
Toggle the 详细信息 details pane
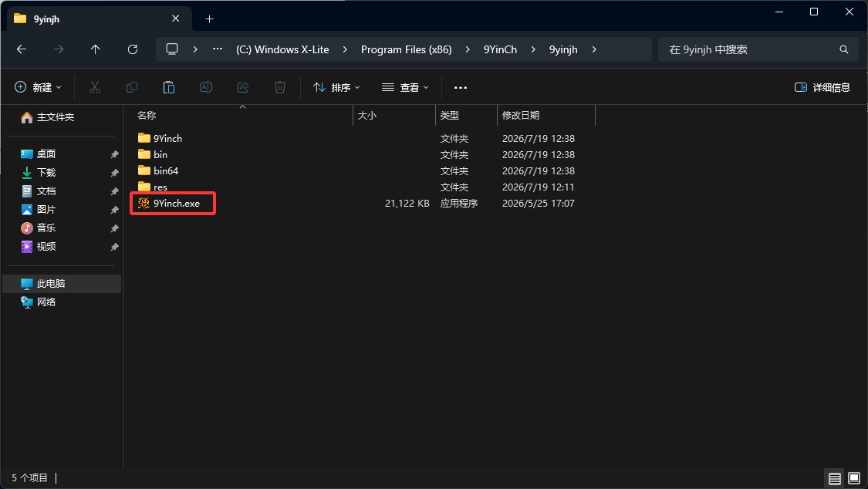pos(822,87)
